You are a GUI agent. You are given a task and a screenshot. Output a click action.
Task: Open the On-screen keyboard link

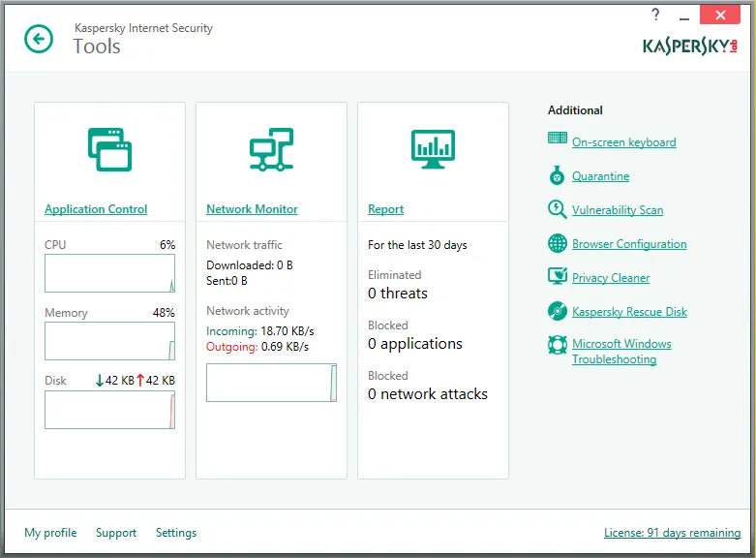[624, 142]
